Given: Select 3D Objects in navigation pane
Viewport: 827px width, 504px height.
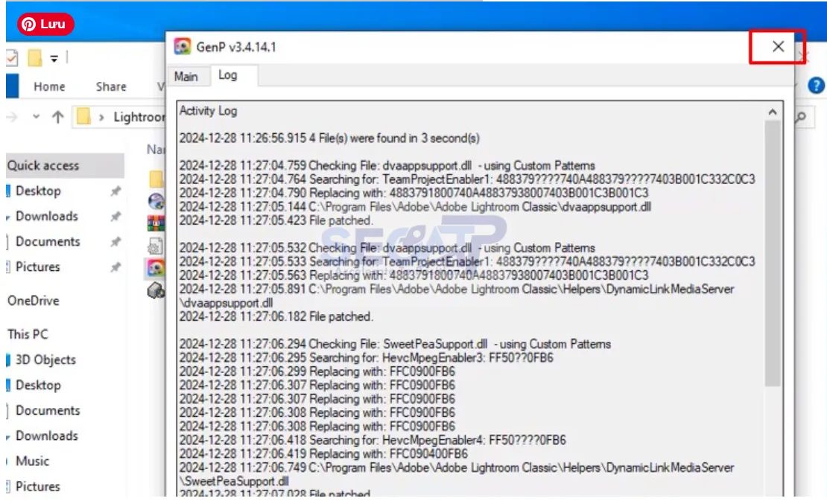Looking at the screenshot, I should (45, 360).
